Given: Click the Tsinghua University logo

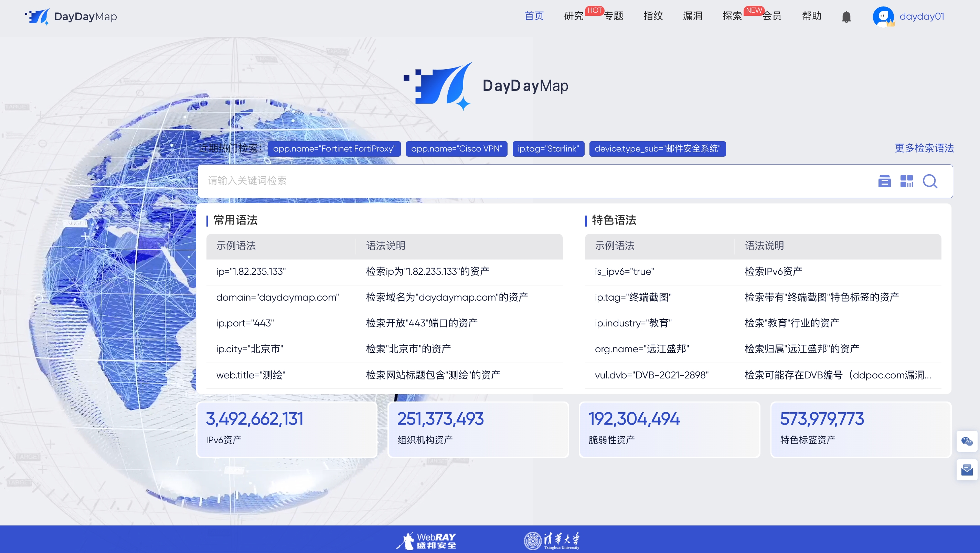Looking at the screenshot, I should [x=552, y=541].
